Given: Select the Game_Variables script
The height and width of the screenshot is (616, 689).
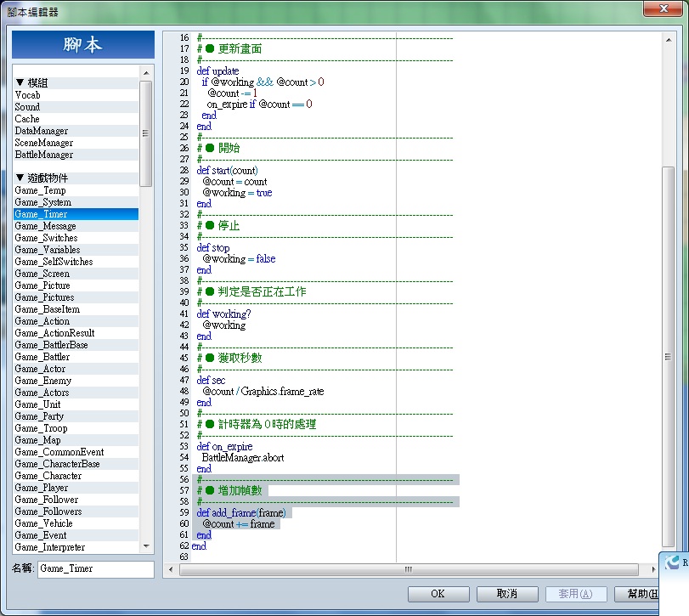Looking at the screenshot, I should (76, 250).
